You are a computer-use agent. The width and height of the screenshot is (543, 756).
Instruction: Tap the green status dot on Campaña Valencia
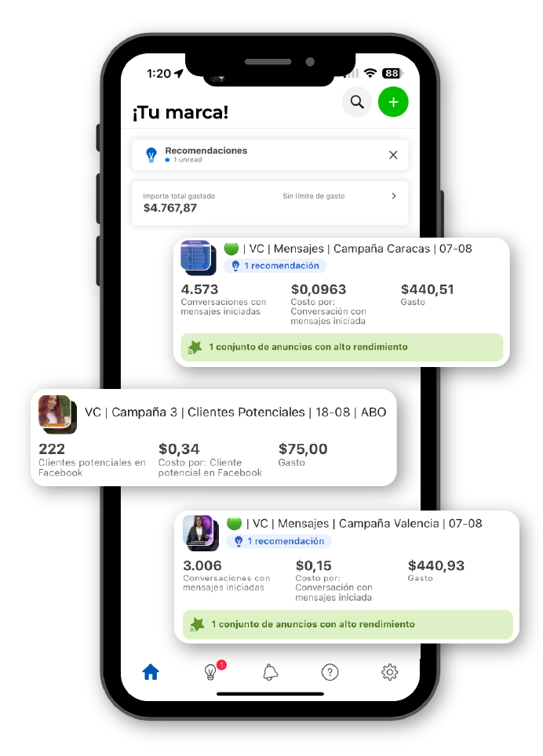234,523
